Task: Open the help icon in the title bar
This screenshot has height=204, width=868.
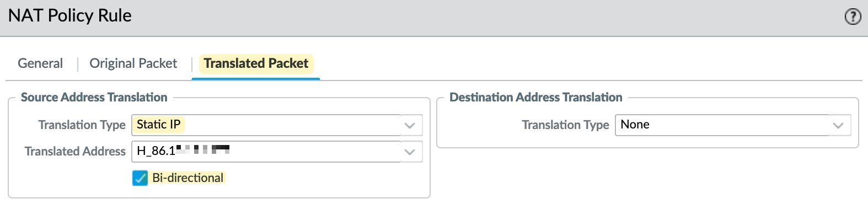Action: pos(853,17)
